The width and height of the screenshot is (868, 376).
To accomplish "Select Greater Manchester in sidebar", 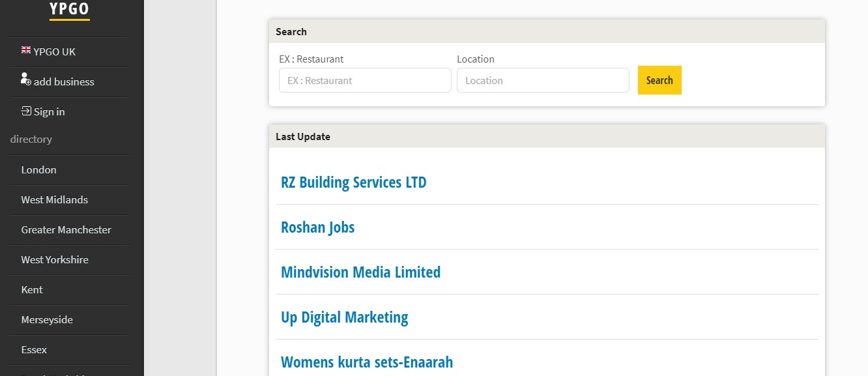I will tap(66, 229).
